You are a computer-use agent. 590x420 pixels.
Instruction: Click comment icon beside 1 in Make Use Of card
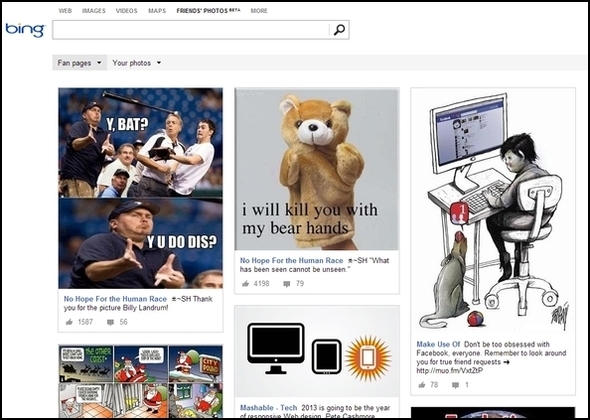tap(456, 385)
